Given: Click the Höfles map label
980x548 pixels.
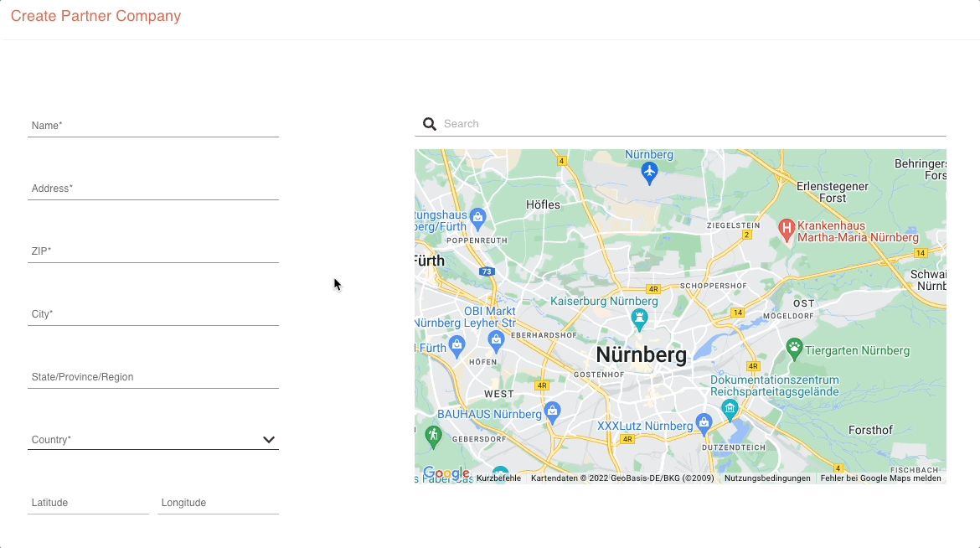Looking at the screenshot, I should (543, 204).
